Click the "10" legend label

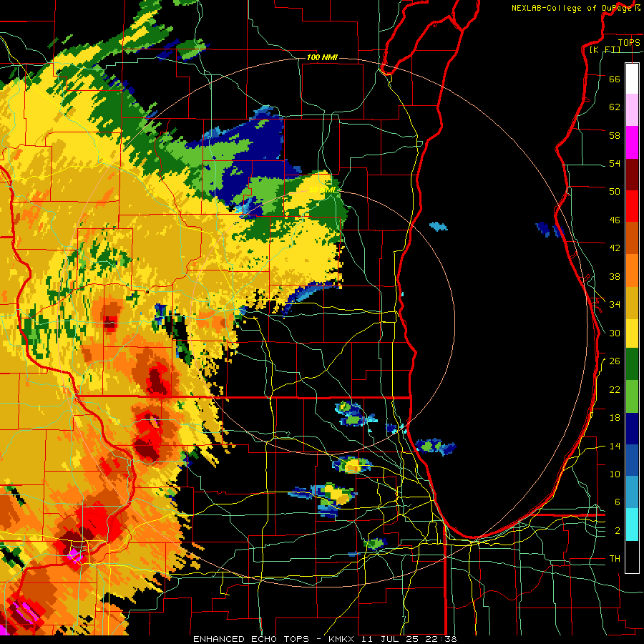point(615,474)
